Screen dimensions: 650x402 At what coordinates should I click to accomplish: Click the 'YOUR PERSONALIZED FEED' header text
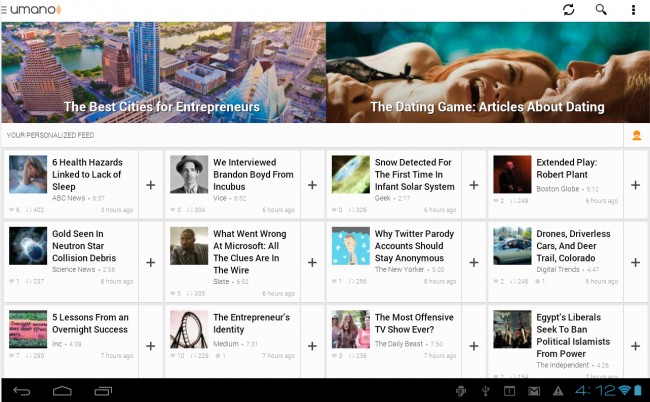50,135
